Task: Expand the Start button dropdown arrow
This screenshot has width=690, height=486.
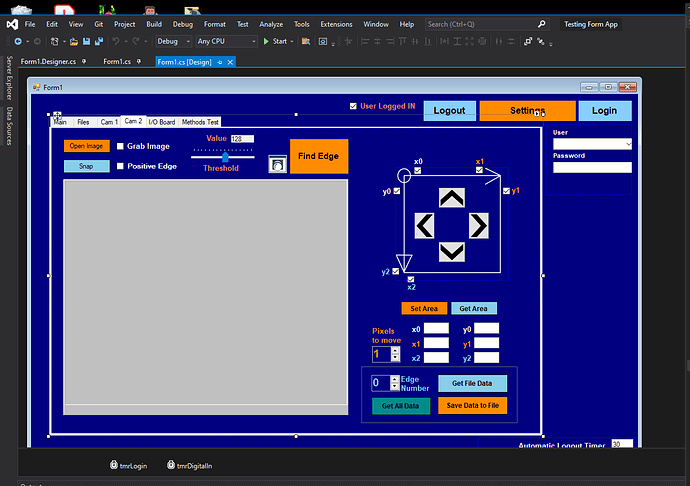Action: [x=292, y=41]
